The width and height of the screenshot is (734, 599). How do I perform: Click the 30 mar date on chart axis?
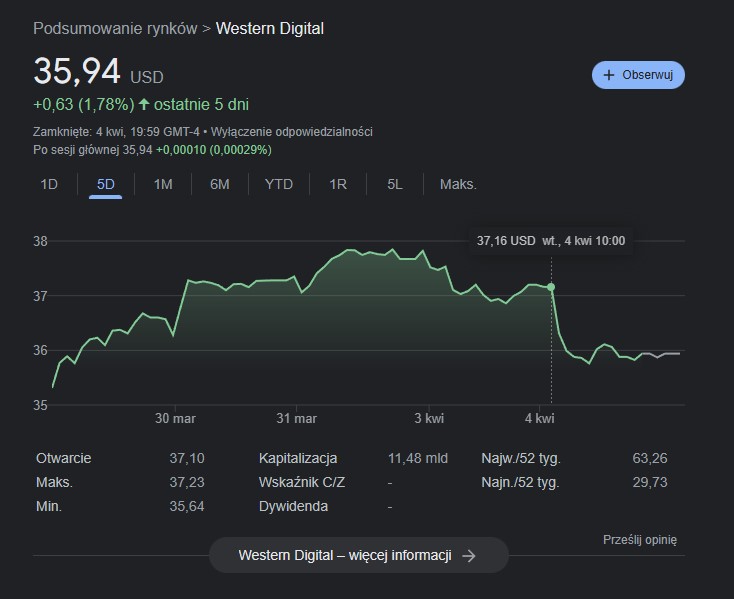[175, 418]
